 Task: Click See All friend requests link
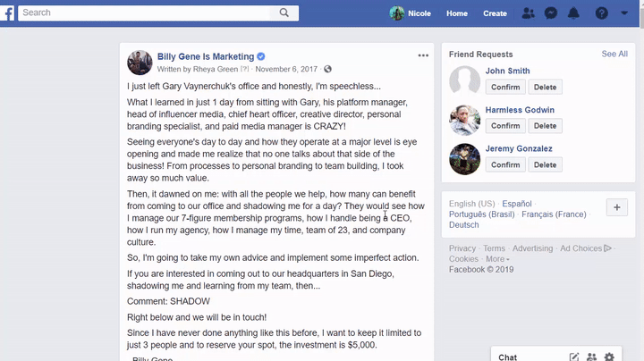point(614,54)
